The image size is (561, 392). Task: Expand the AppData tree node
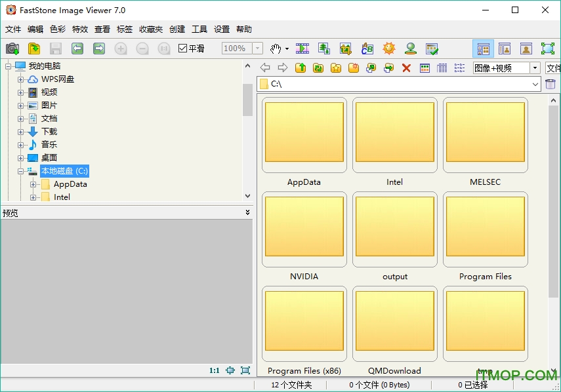pos(31,184)
